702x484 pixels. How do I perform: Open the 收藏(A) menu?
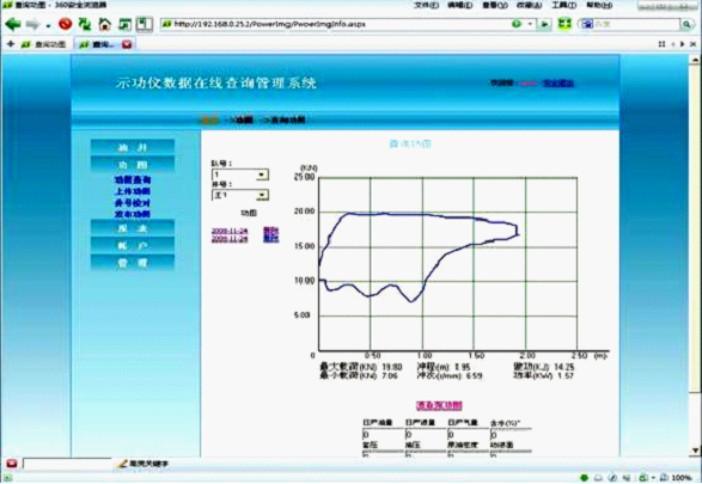click(x=530, y=5)
